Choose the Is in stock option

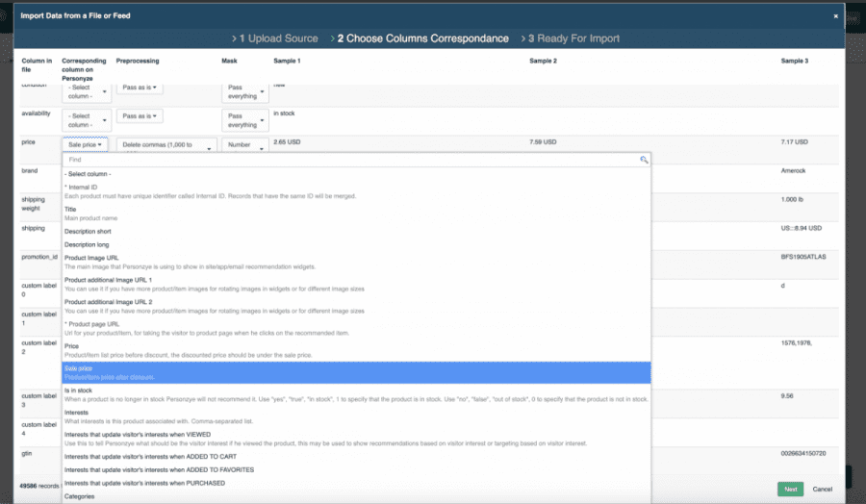click(x=79, y=391)
